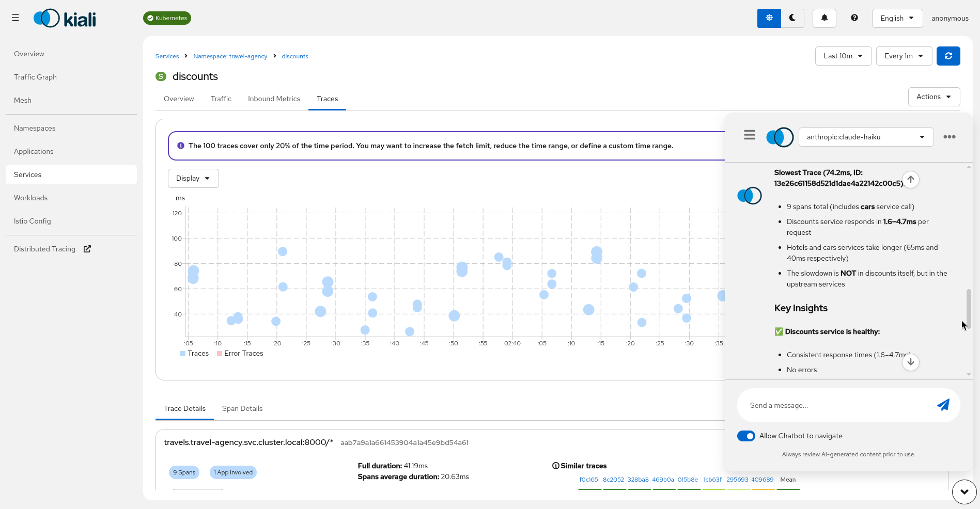
Task: Toggle Error Traces legend series
Action: pos(240,353)
